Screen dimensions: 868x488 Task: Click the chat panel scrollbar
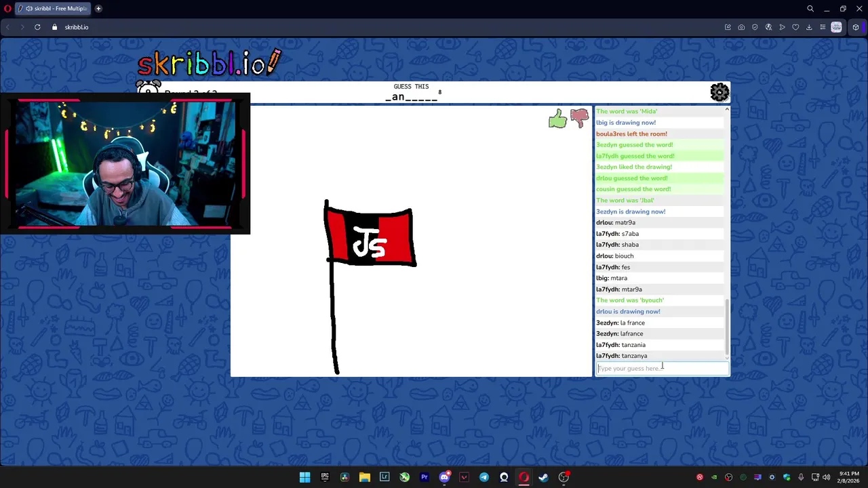(x=727, y=327)
